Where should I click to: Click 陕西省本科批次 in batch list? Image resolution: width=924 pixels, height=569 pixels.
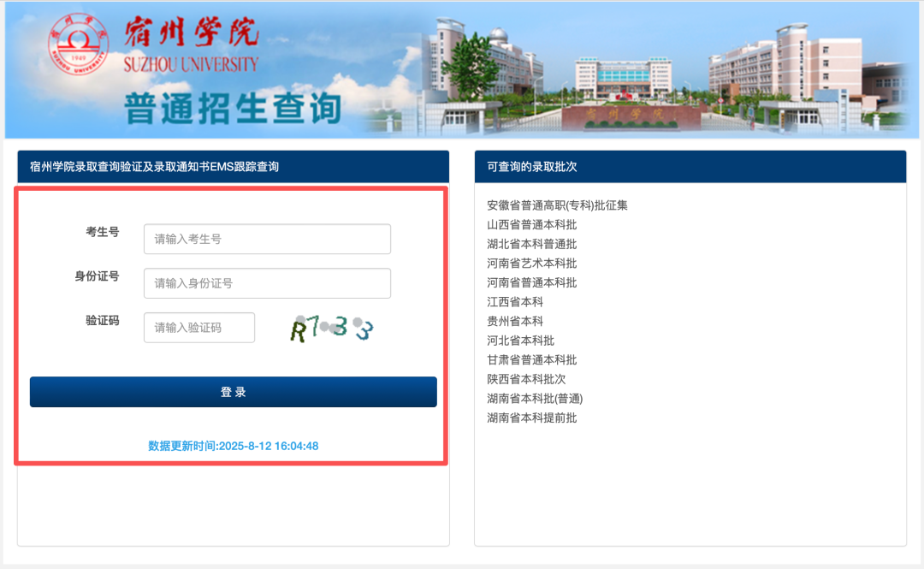pyautogui.click(x=526, y=379)
